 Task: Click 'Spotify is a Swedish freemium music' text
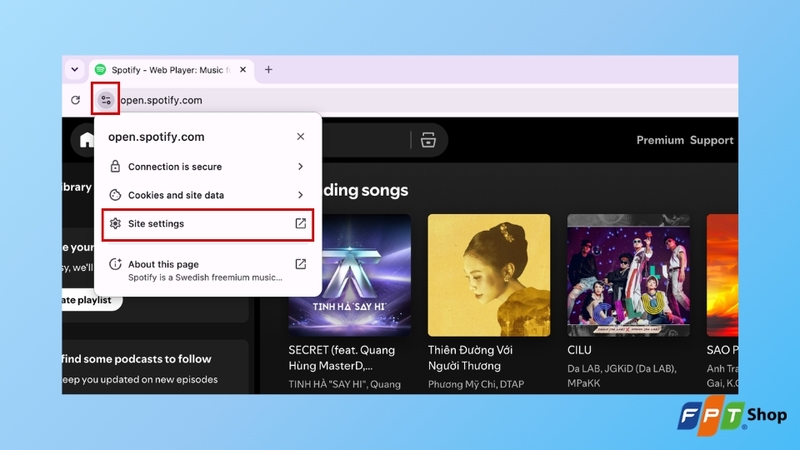[205, 278]
